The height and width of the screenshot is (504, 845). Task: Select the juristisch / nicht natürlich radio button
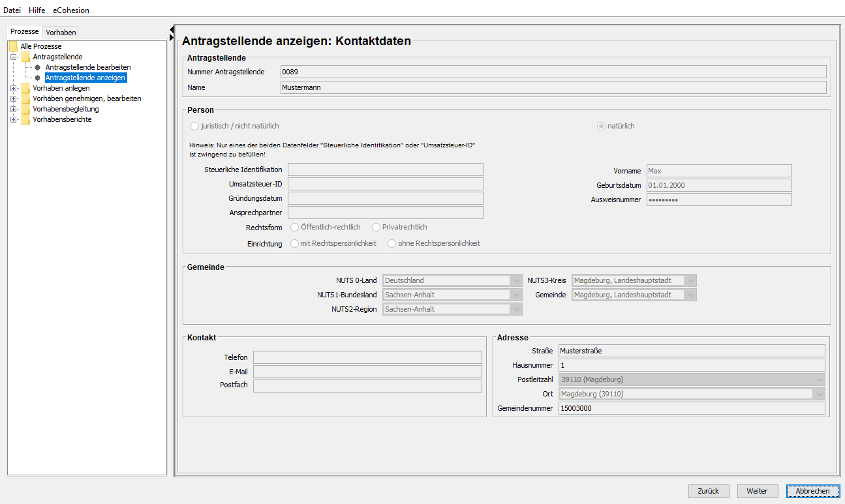point(194,126)
